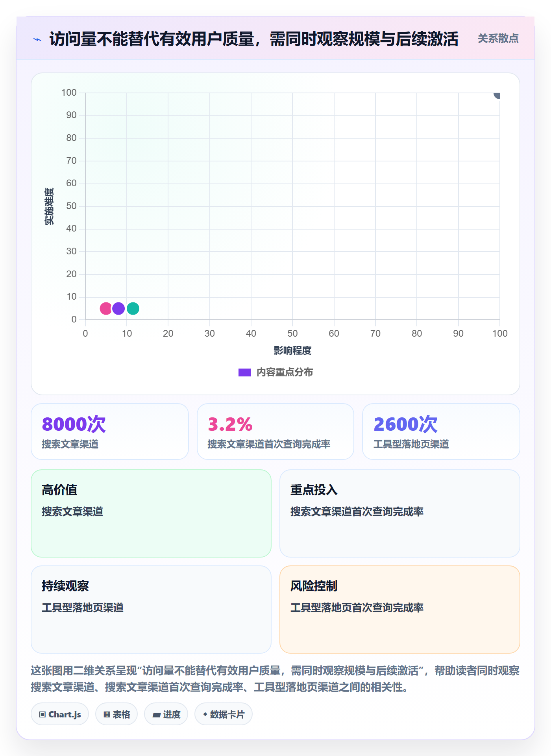This screenshot has height=756, width=551.
Task: Click the main title starting with 访问量不能替代
Action: (254, 39)
